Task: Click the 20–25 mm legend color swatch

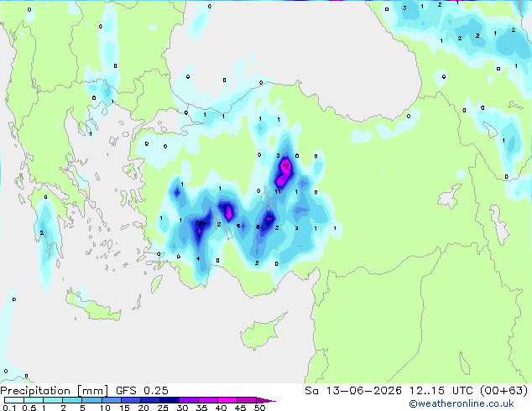Action: point(149,400)
